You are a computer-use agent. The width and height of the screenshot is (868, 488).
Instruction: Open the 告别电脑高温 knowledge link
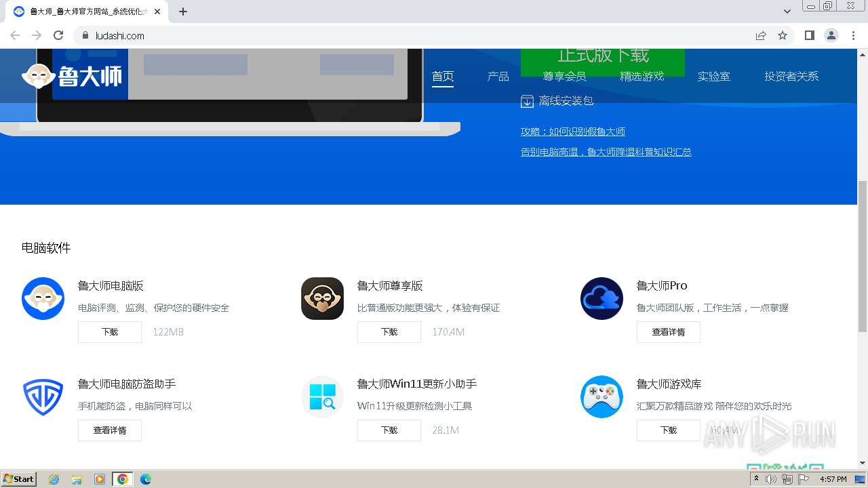coord(606,152)
